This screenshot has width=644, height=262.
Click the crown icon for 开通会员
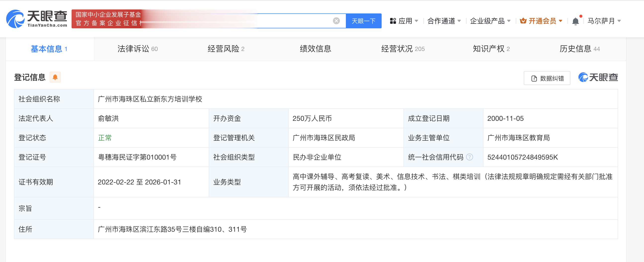tap(523, 21)
